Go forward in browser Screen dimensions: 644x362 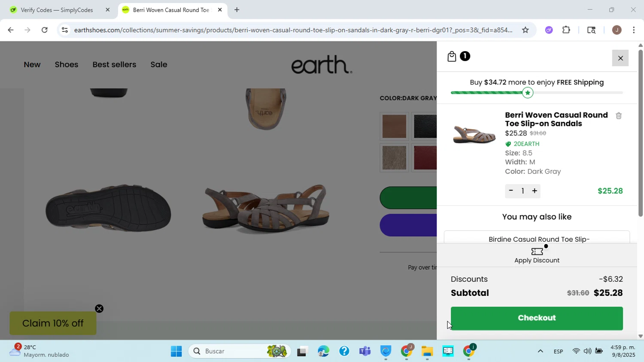(x=27, y=30)
